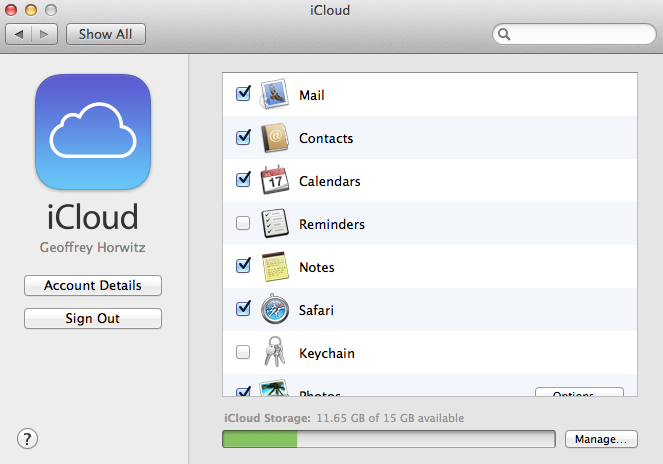Click the Contacts label text
Screen dimensions: 663x464
click(x=326, y=138)
